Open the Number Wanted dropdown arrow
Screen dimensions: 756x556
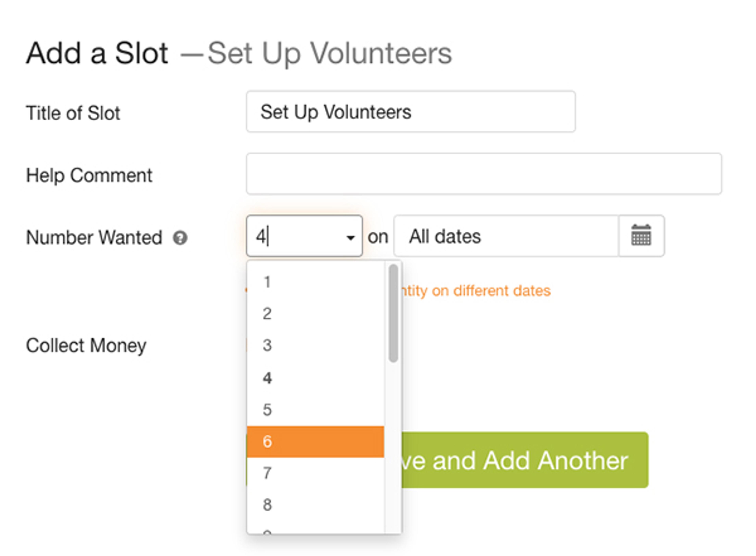click(x=350, y=238)
